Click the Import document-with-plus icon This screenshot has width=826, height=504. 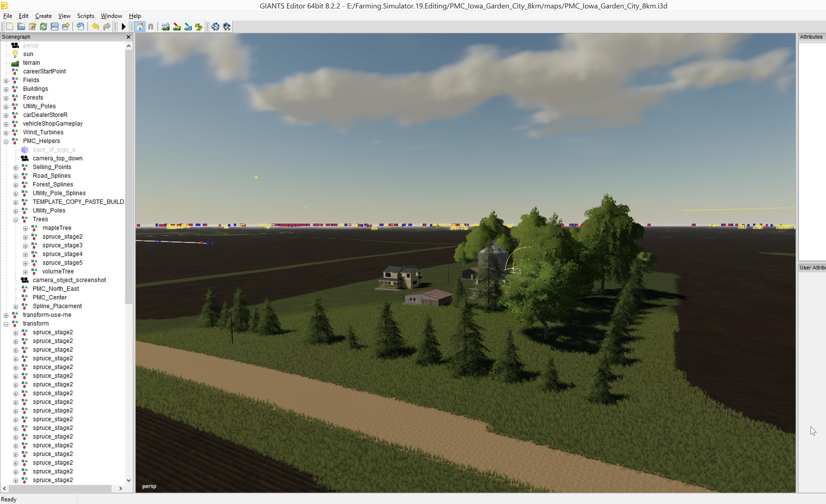[80, 27]
